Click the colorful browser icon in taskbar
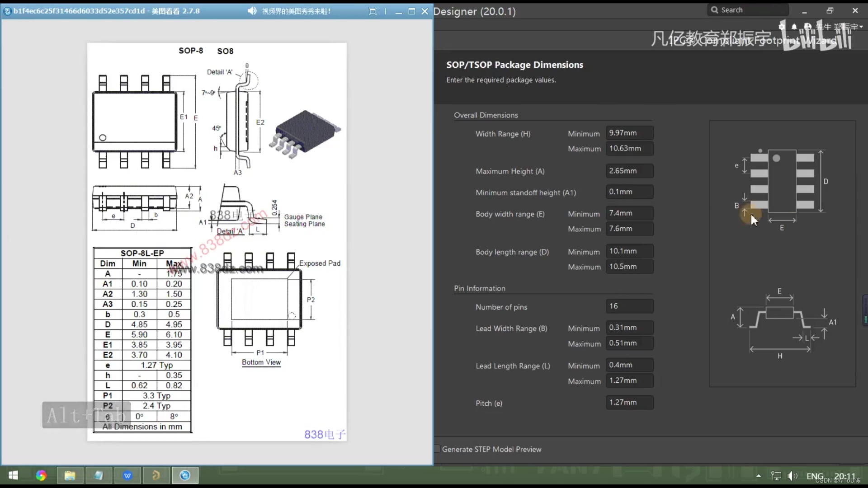 click(41, 475)
